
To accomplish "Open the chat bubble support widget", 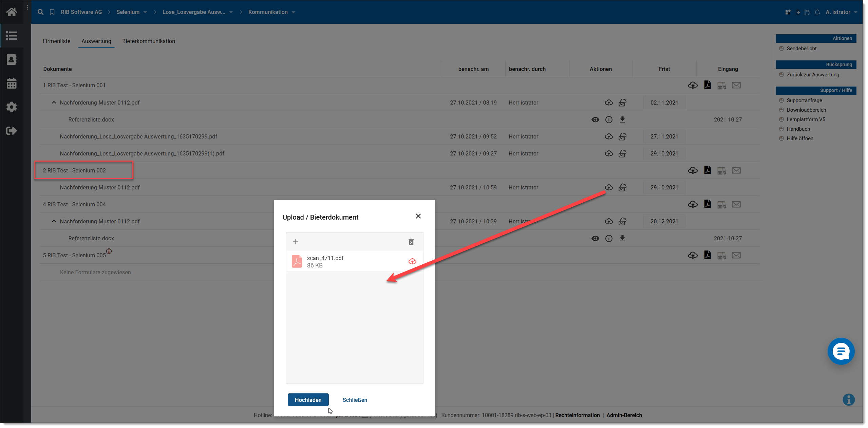I will 841,351.
